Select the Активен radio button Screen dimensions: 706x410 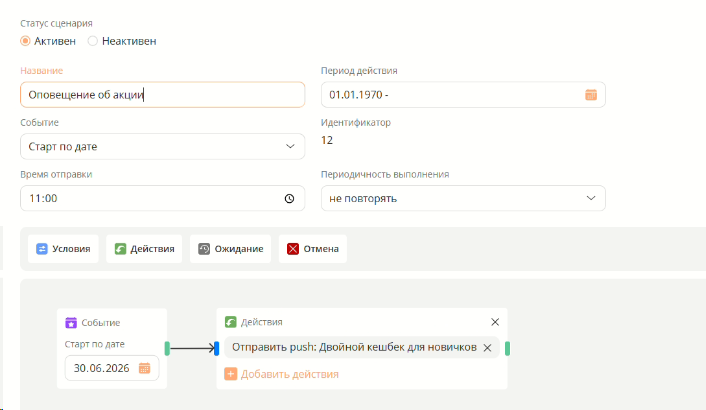tap(25, 41)
